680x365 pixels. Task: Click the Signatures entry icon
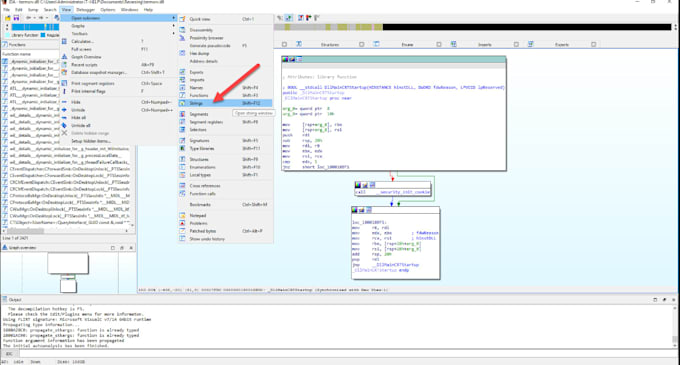[183, 140]
